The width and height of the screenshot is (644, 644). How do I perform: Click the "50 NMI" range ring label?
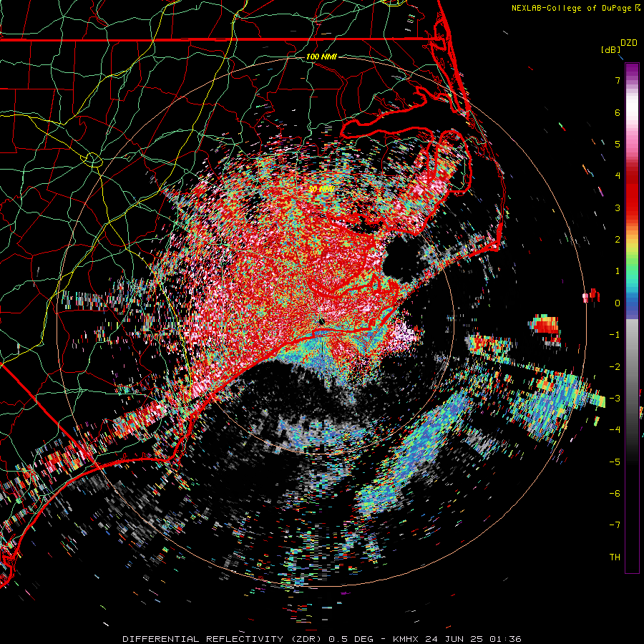[321, 189]
